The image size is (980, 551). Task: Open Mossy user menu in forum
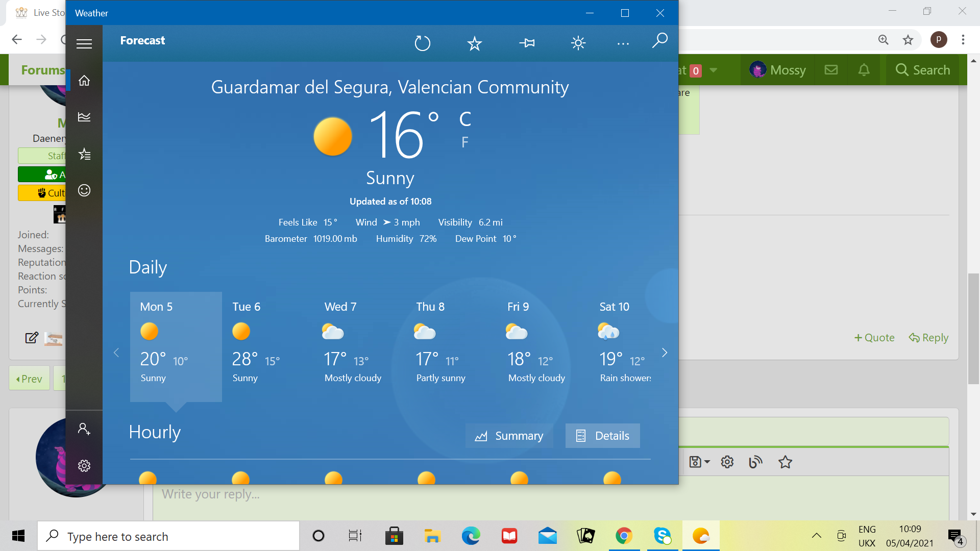click(x=777, y=70)
